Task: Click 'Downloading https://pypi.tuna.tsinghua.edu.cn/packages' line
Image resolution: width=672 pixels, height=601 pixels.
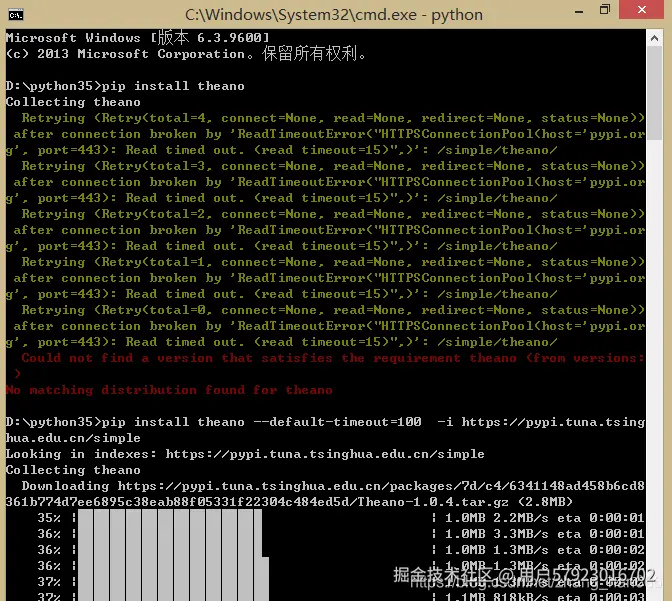Action: click(x=333, y=486)
